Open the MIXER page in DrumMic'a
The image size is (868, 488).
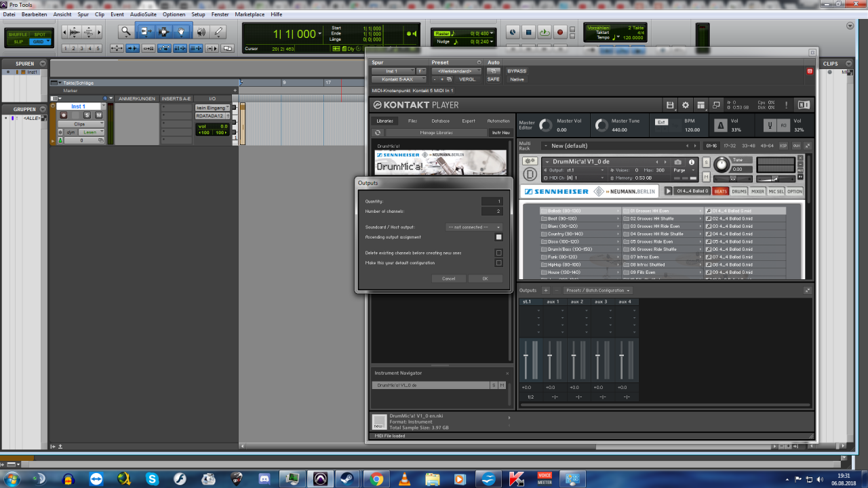tap(757, 191)
